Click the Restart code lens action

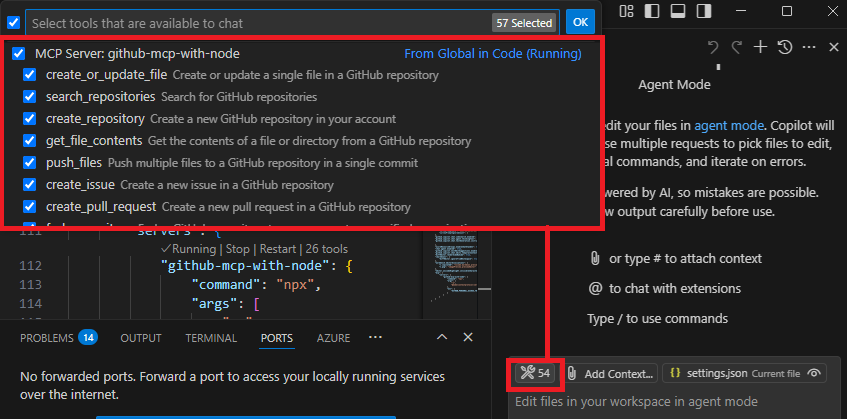click(278, 249)
